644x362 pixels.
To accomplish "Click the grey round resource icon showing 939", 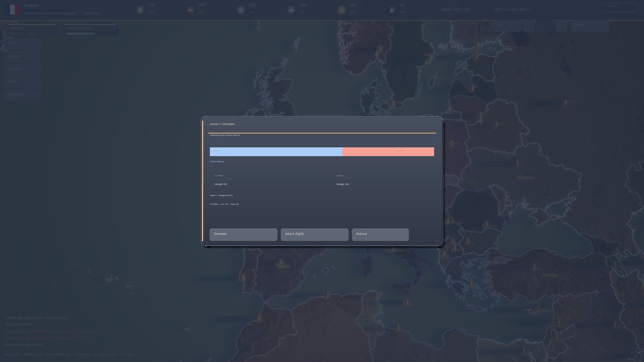I will point(241,10).
